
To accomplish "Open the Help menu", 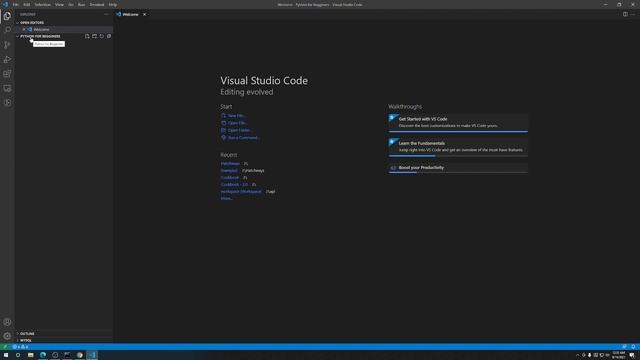I will (x=113, y=4).
